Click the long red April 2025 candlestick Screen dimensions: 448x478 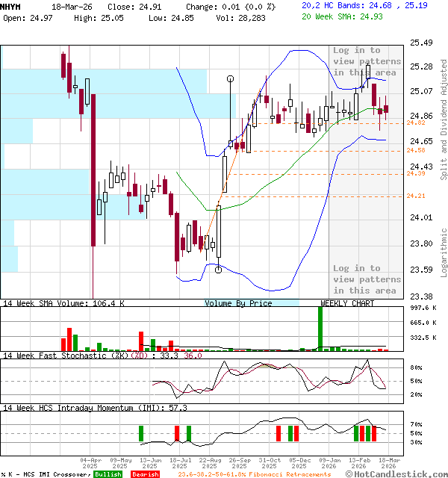coord(93,172)
